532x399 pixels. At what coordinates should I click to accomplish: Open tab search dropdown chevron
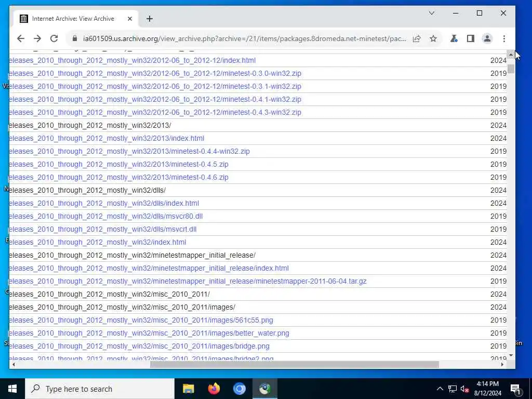432,13
